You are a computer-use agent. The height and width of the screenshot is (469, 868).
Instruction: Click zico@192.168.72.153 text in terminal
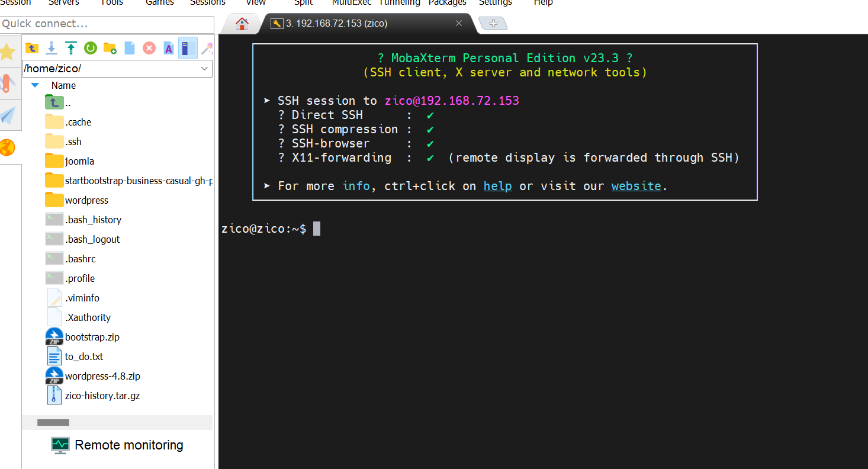[x=452, y=101]
